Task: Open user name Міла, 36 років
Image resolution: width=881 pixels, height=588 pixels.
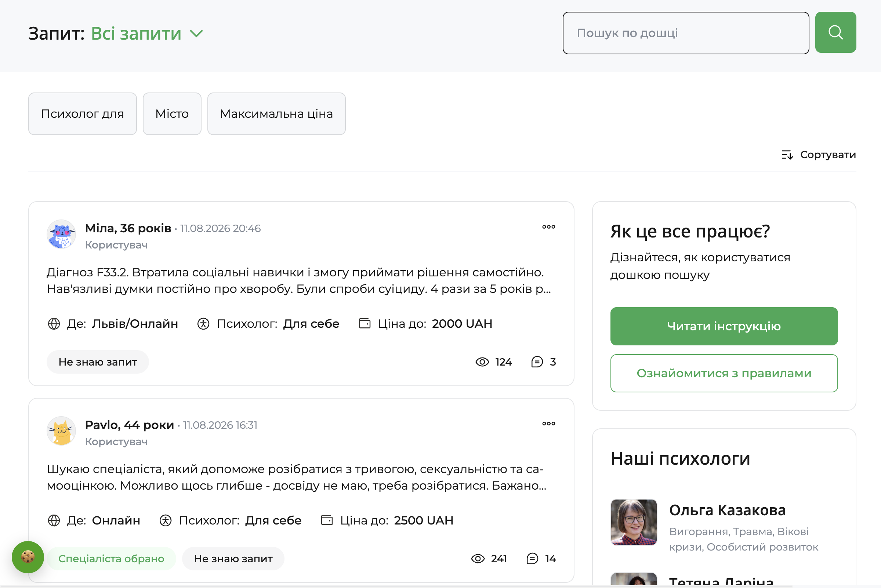Action: (x=128, y=228)
